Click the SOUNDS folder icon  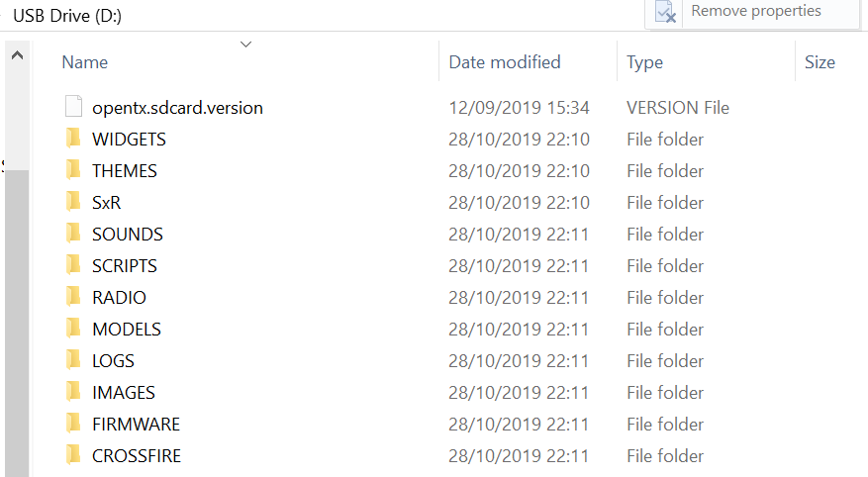pyautogui.click(x=73, y=233)
